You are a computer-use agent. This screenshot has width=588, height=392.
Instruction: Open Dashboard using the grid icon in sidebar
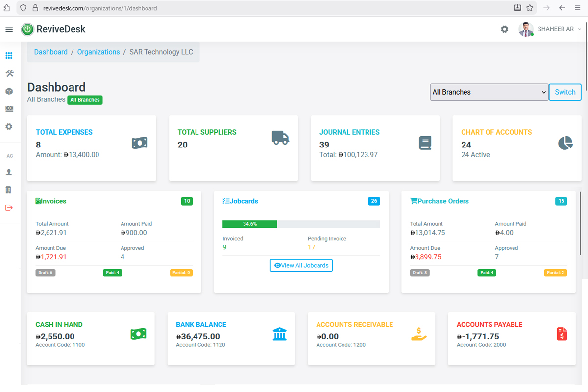coord(9,55)
